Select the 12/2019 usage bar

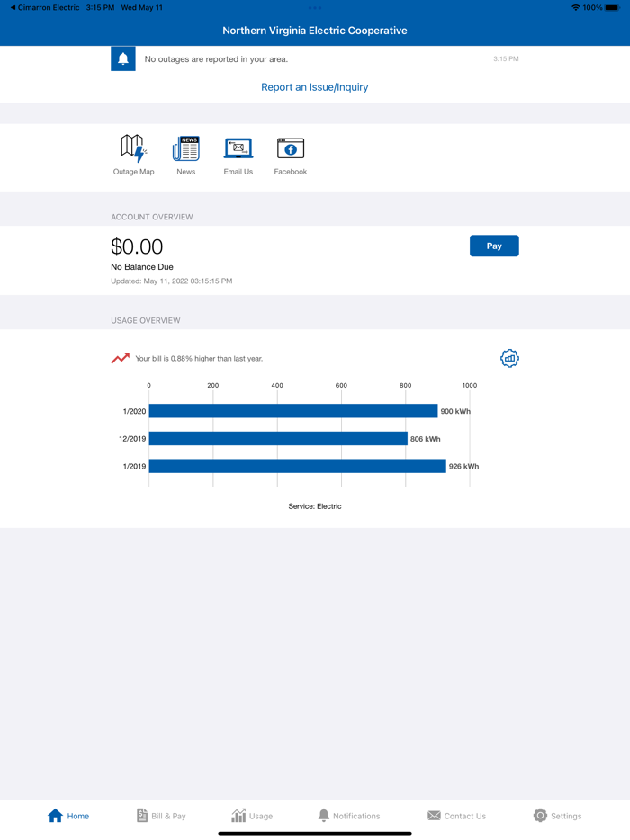pyautogui.click(x=278, y=438)
